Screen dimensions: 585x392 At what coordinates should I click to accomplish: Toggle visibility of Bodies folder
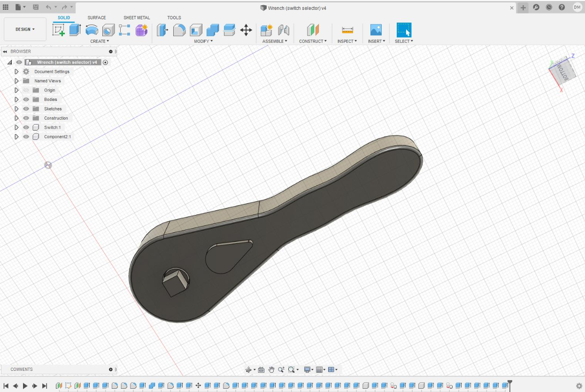coord(26,100)
